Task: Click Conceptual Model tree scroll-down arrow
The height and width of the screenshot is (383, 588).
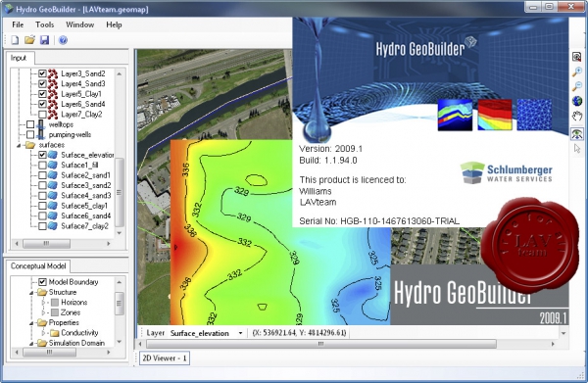Action: coord(120,342)
